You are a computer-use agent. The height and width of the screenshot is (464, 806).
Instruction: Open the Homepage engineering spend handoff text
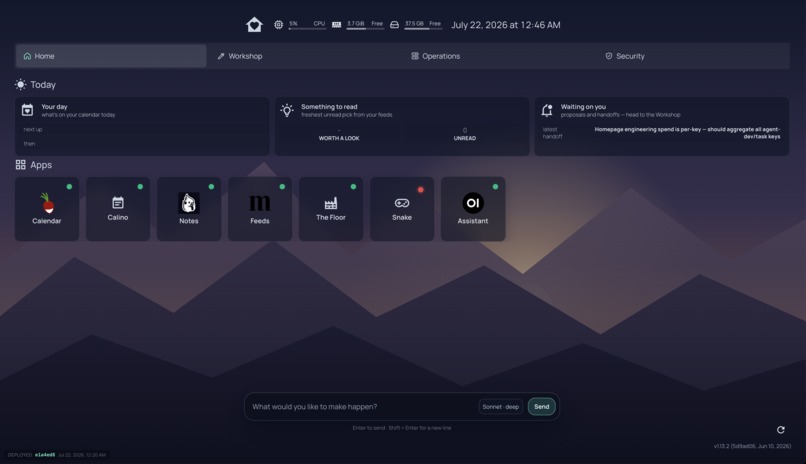(687, 133)
